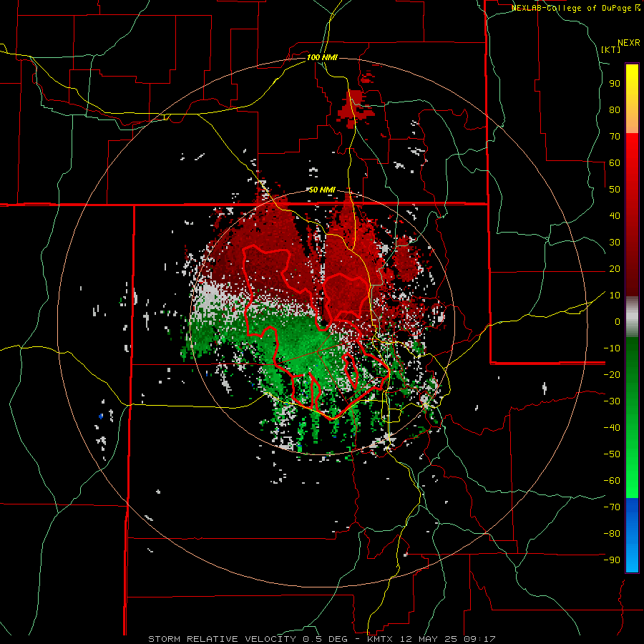
Task: Click the 0 value on the velocity scale
Action: click(x=618, y=322)
